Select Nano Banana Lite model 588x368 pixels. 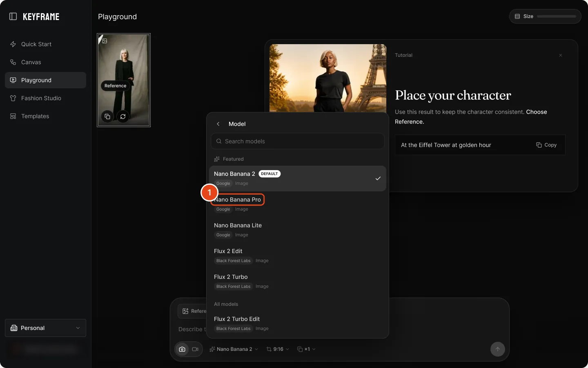(x=298, y=230)
